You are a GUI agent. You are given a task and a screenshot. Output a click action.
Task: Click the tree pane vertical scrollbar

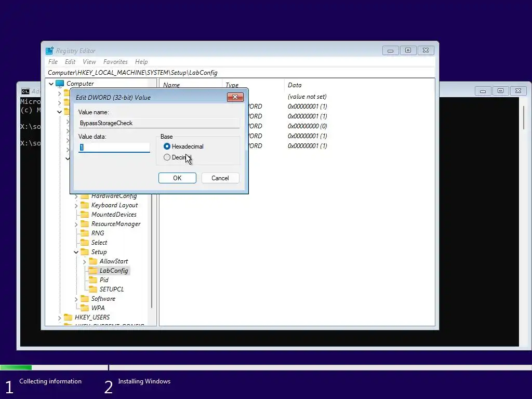[x=152, y=252]
